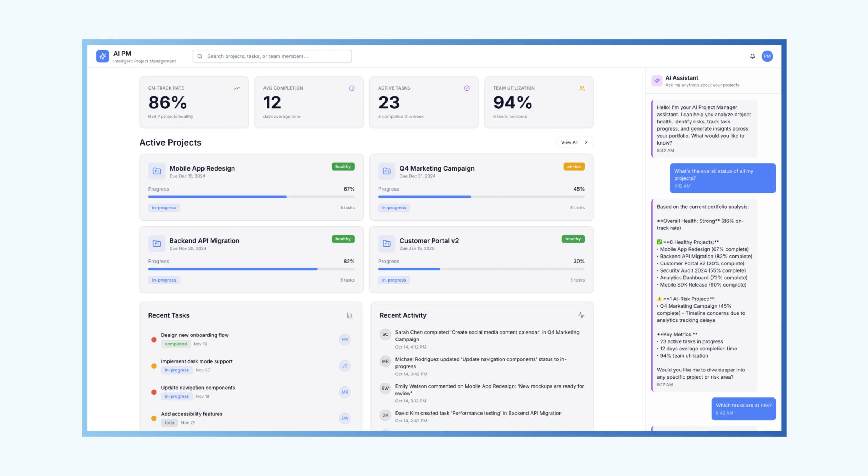The height and width of the screenshot is (476, 868).
Task: Select 'Design new onboarding flow' task
Action: 195,335
